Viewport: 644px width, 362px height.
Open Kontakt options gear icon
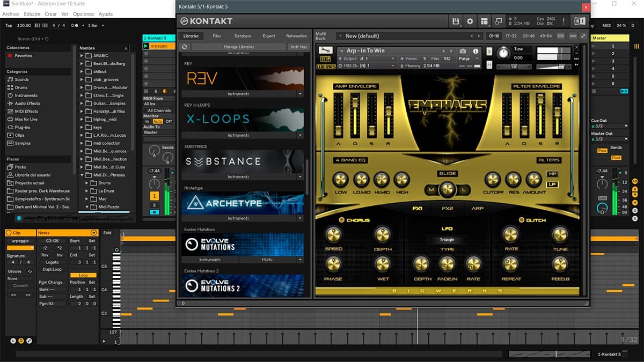point(470,21)
